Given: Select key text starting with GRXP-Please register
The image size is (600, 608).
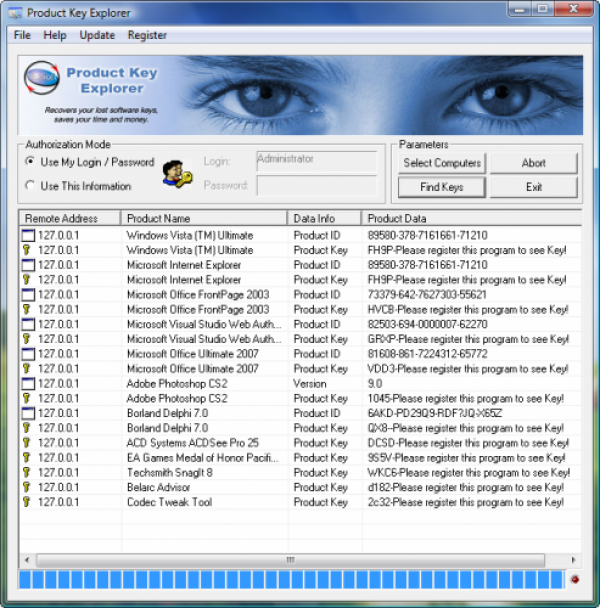Looking at the screenshot, I should tap(468, 339).
